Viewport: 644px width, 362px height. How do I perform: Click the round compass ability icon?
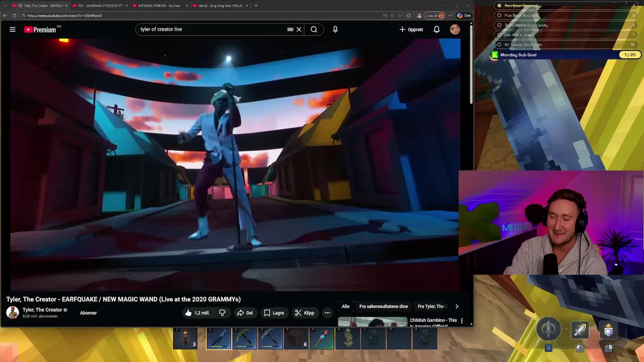click(549, 329)
